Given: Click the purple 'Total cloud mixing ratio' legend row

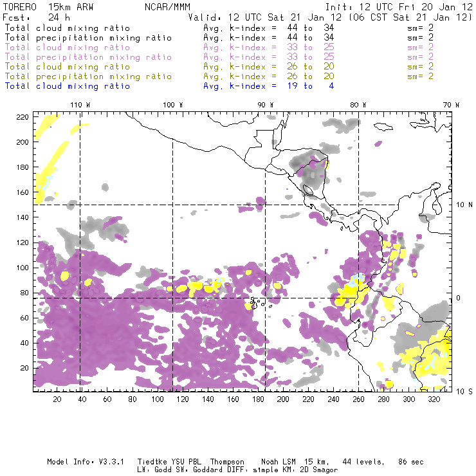Looking at the screenshot, I should tap(68, 48).
